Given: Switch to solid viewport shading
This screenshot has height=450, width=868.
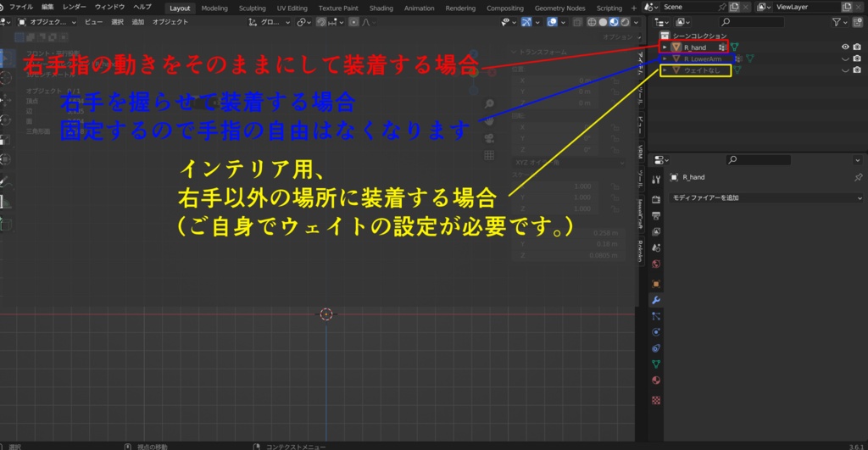Looking at the screenshot, I should point(603,22).
